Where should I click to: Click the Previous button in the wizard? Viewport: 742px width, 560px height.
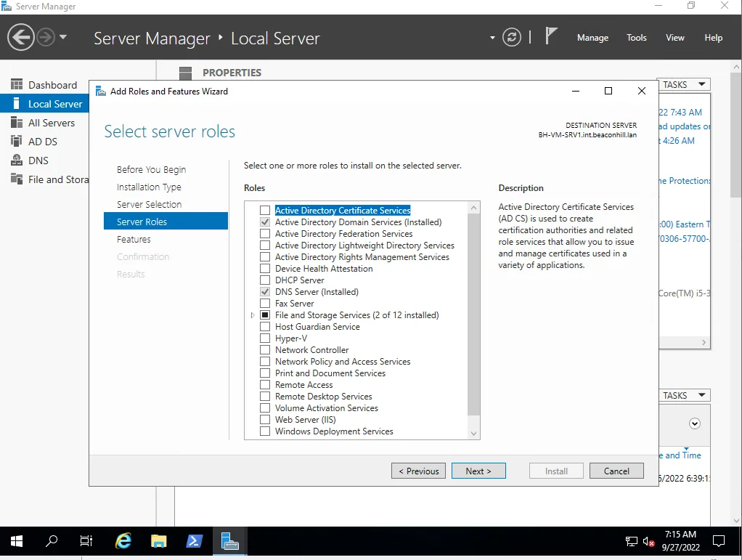[x=418, y=471]
